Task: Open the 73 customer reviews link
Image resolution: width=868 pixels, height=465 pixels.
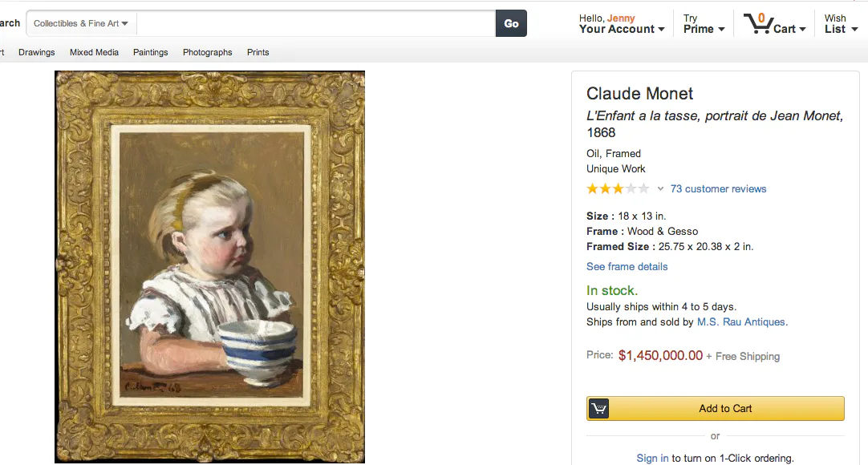Action: 718,189
